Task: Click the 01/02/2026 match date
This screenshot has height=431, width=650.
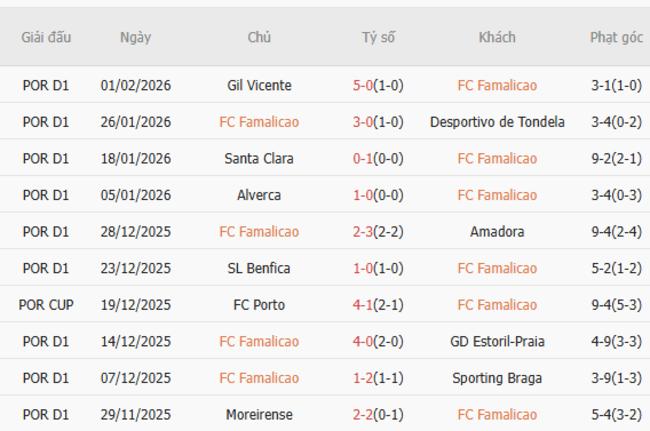Action: 135,85
